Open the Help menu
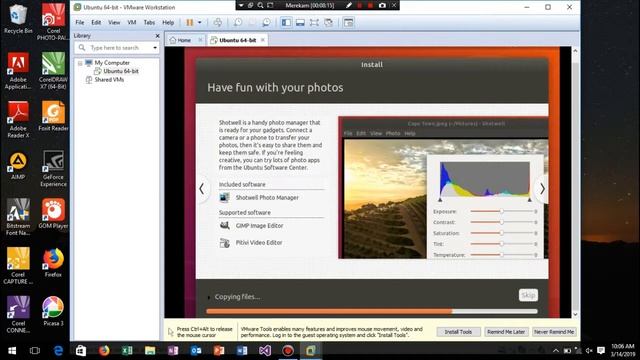640x360 pixels. 168,22
